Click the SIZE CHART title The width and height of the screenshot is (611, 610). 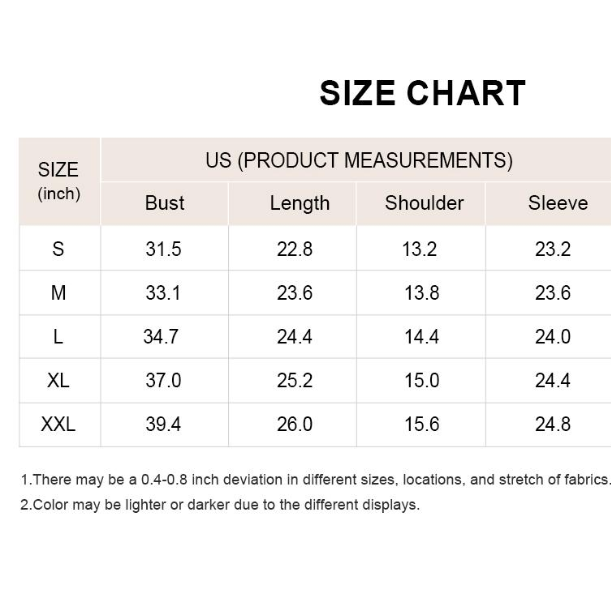pyautogui.click(x=422, y=93)
